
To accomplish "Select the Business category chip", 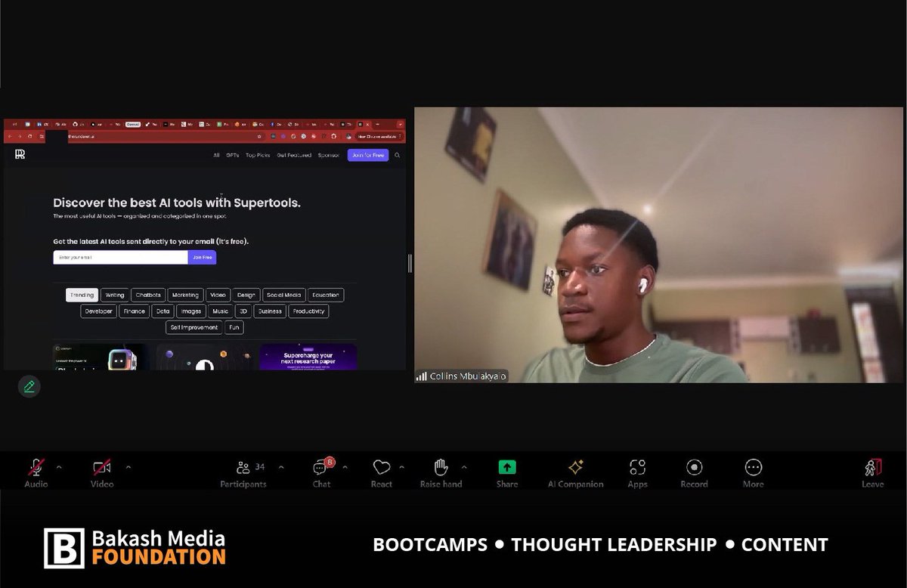I will pos(270,311).
